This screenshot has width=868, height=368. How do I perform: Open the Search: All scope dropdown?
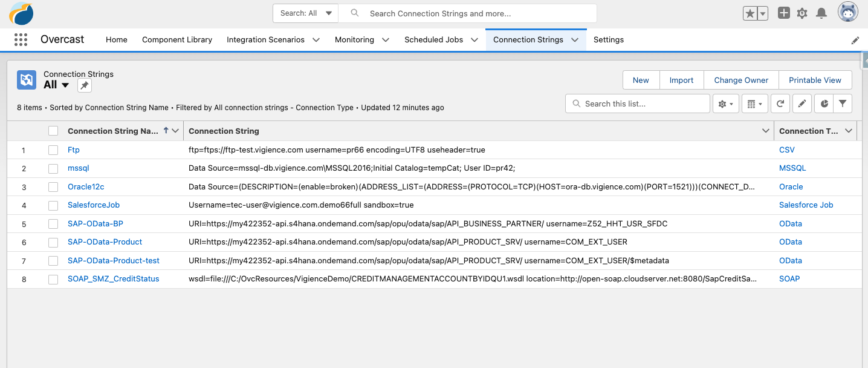click(x=305, y=13)
